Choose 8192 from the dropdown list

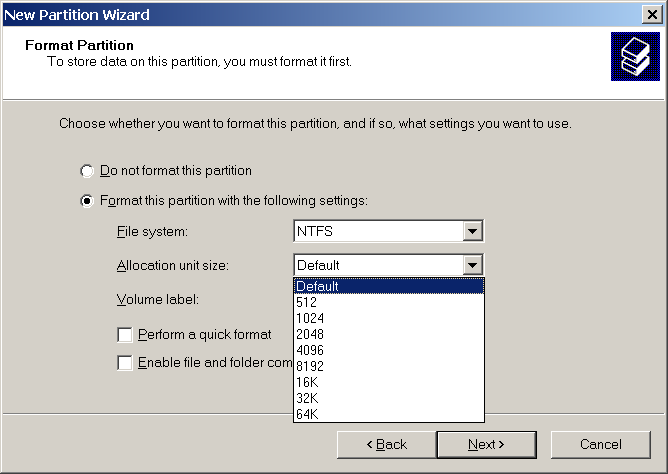coord(388,366)
